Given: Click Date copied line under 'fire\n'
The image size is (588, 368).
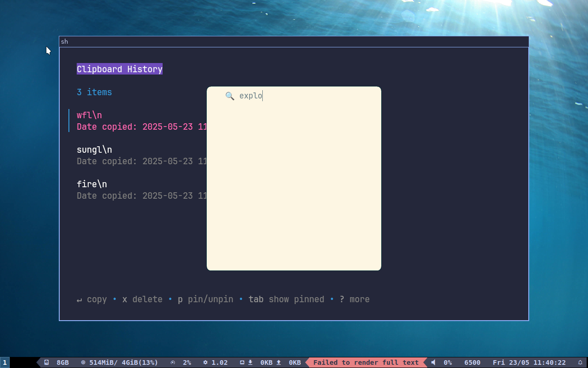Looking at the screenshot, I should 141,195.
